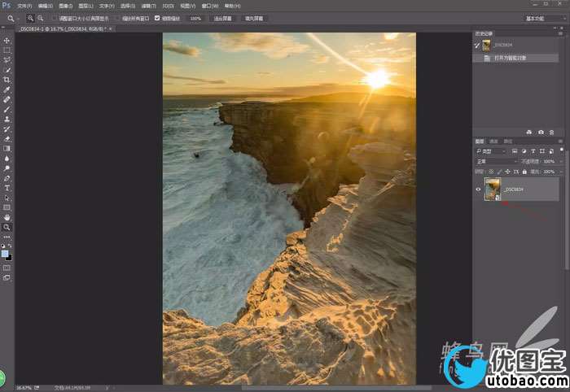Choose Zoom In mode in options bar

[31, 18]
